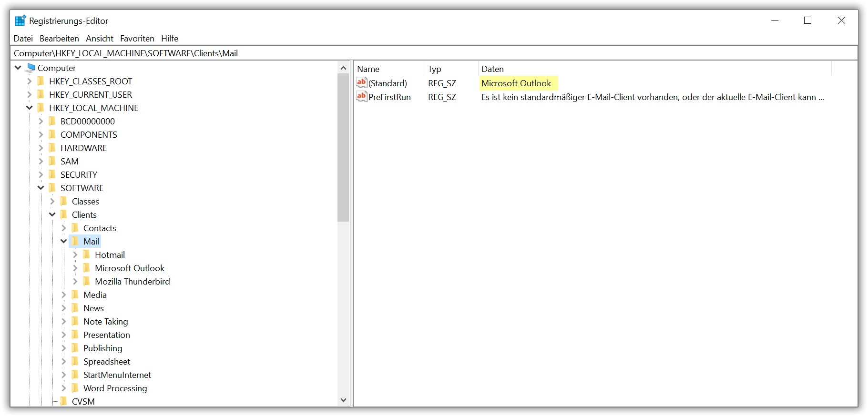Expand the HKEY_CLASSES_ROOT node

coord(30,81)
